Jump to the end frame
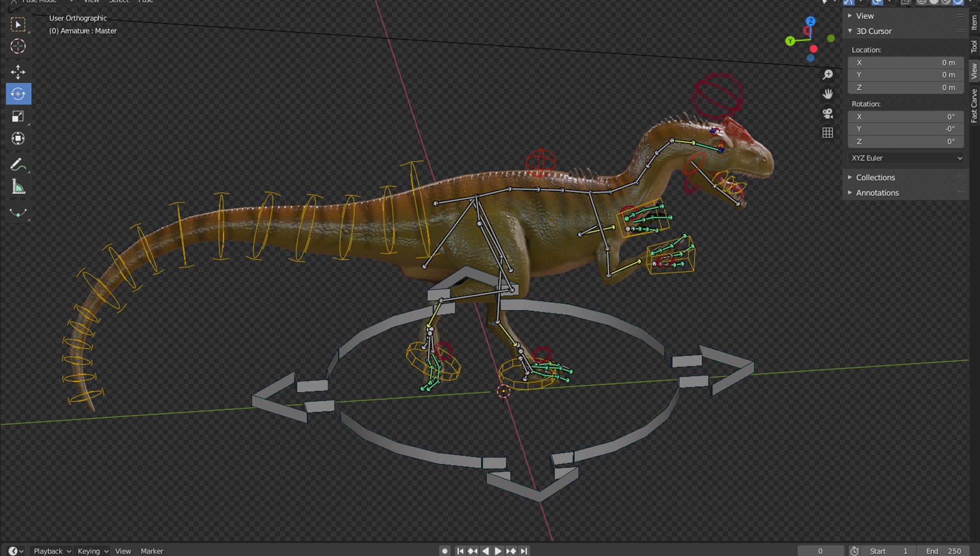Viewport: 980px width, 556px height. 523,551
